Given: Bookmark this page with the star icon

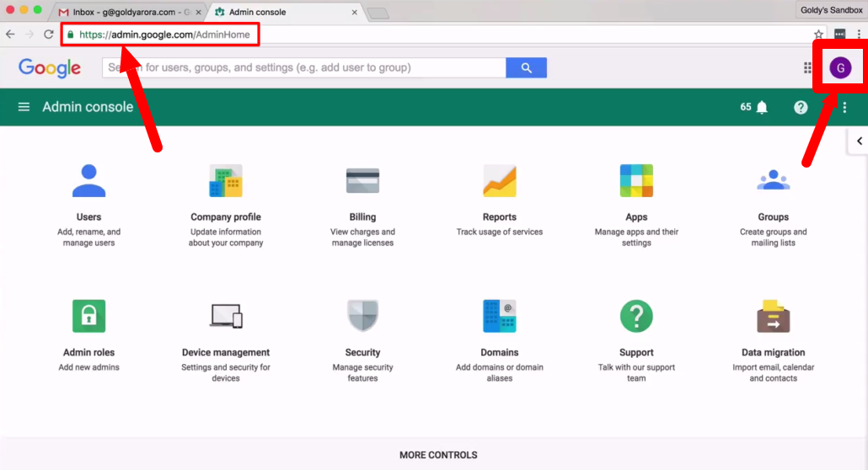Looking at the screenshot, I should coord(819,35).
